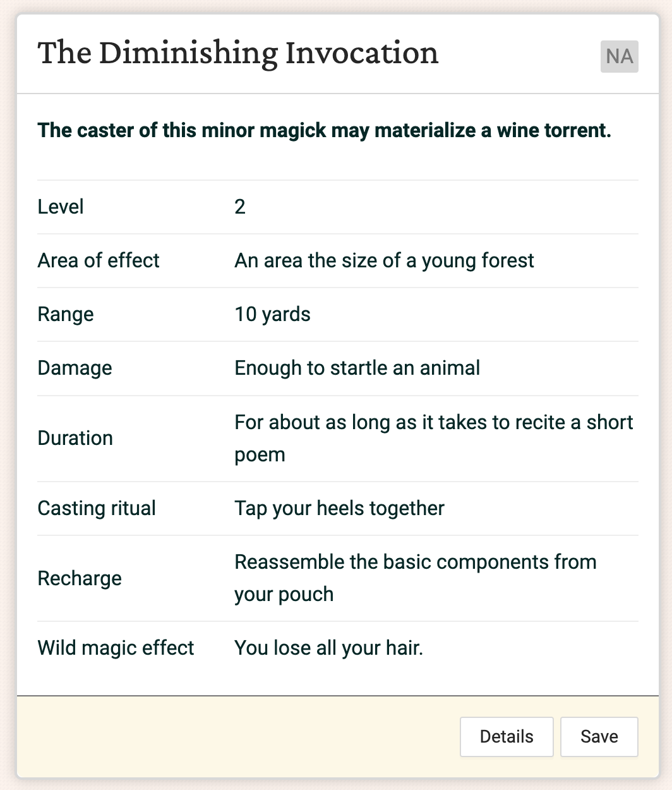Select the young forest area value
The image size is (672, 790).
[384, 260]
